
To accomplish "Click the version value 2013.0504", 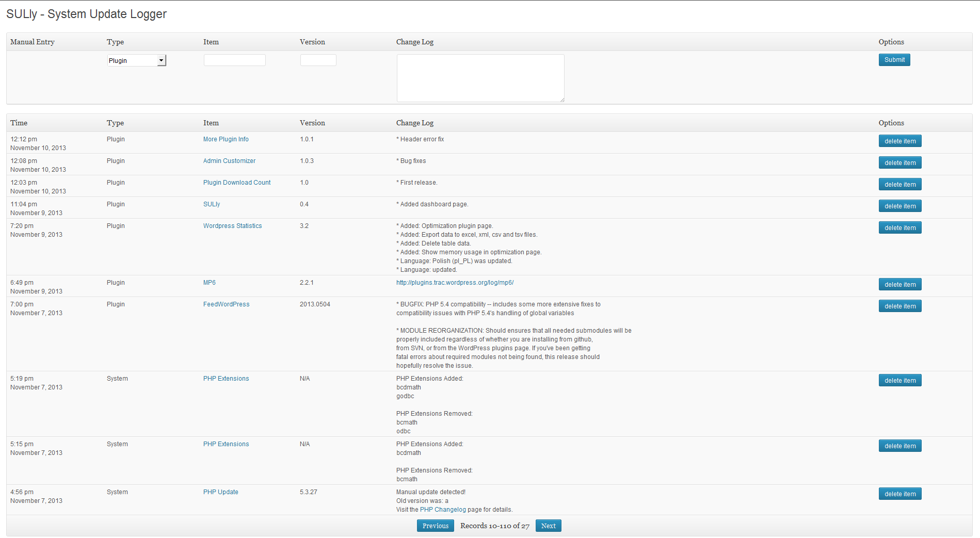I will 315,304.
